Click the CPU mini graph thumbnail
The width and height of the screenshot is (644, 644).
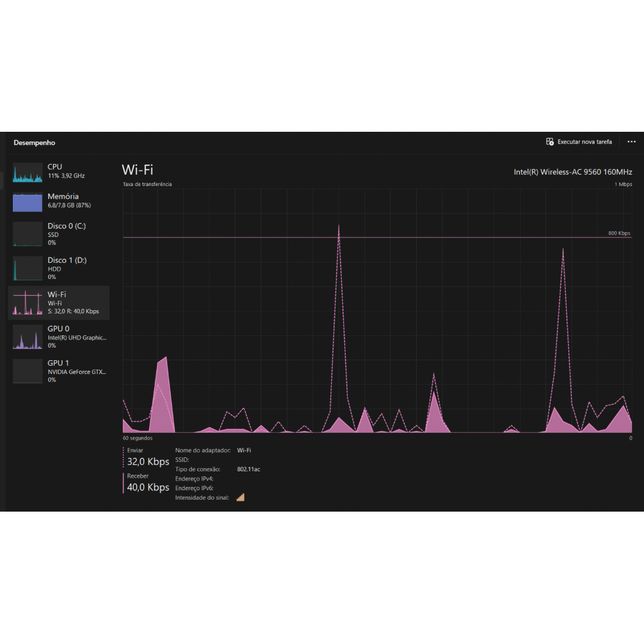coord(27,172)
